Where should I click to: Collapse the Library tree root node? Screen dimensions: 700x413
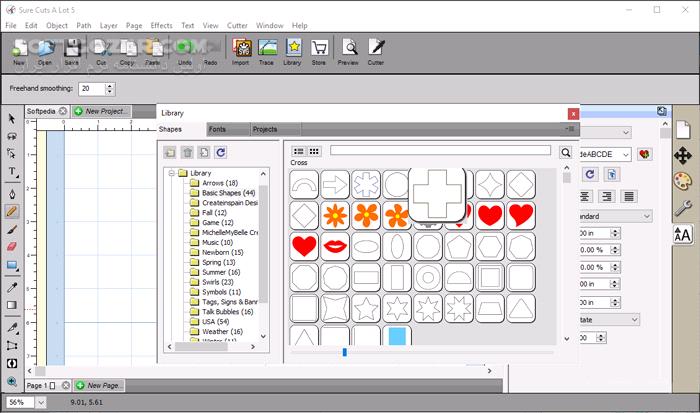pyautogui.click(x=171, y=173)
